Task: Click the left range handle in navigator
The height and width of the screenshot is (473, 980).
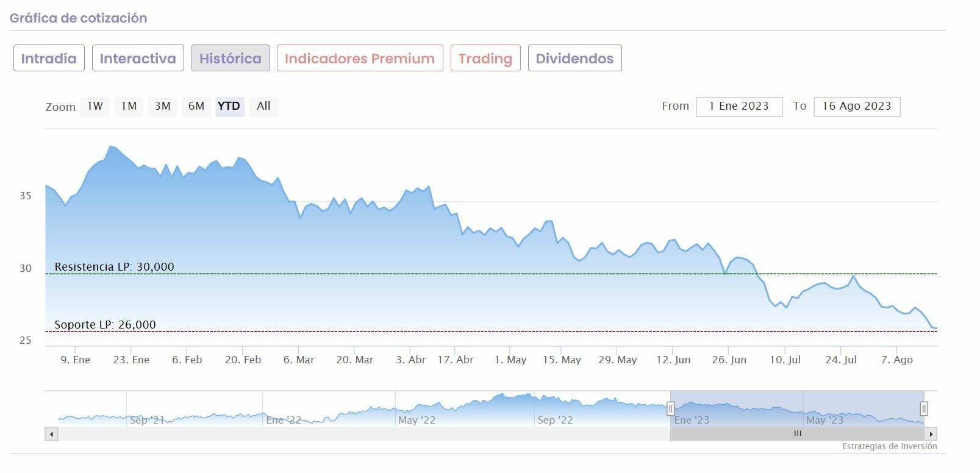Action: pyautogui.click(x=670, y=408)
